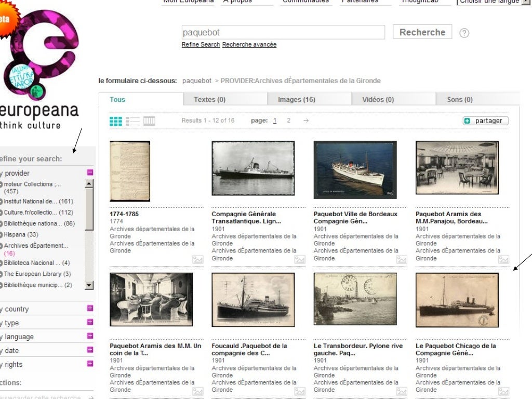Open title Le Paquebot Chicago de la Compagnie
The width and height of the screenshot is (532, 399).
pyautogui.click(x=456, y=350)
